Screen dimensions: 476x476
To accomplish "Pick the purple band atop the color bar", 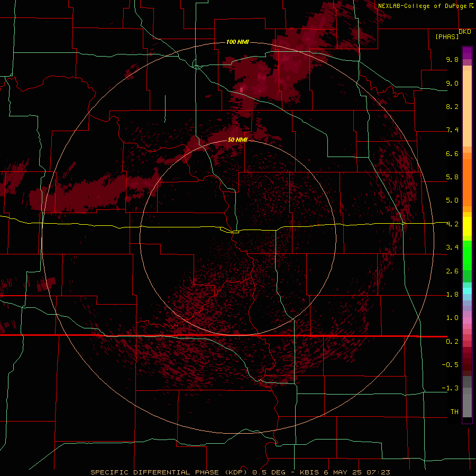I will tap(467, 53).
